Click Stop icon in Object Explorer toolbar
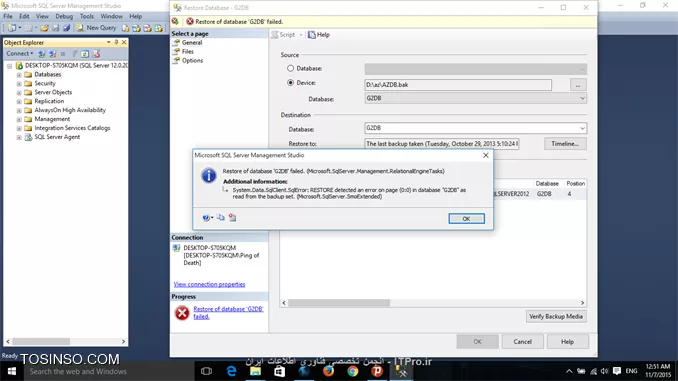This screenshot has width=678, height=381. point(63,54)
